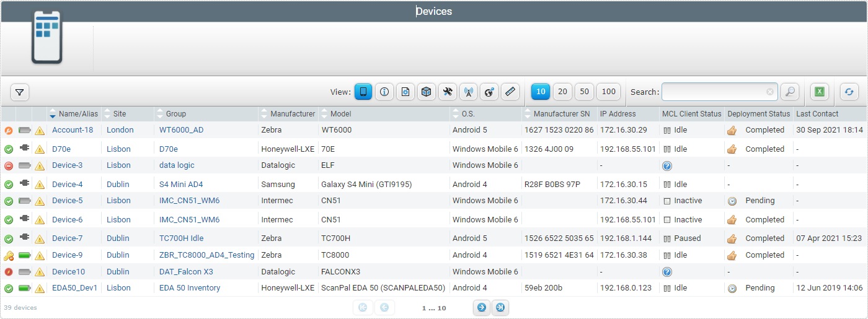This screenshot has height=319, width=868.
Task: Click the paused icon for Device-7
Action: (667, 238)
